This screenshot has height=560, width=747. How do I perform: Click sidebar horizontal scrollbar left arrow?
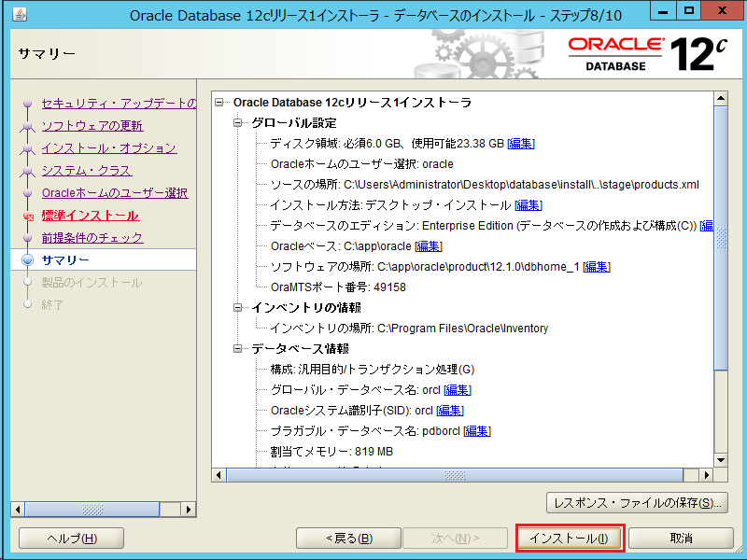point(18,510)
